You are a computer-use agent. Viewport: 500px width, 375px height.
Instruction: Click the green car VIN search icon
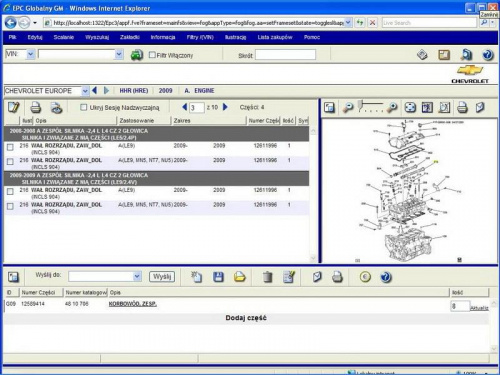(x=137, y=55)
